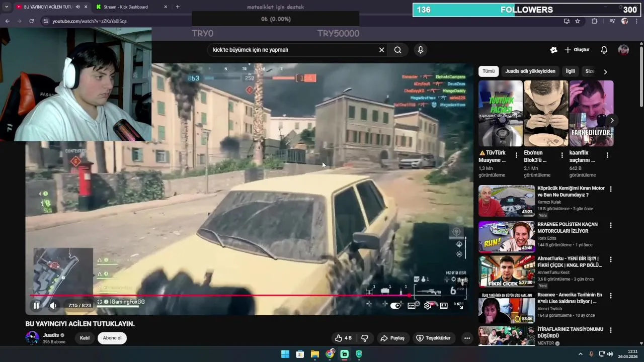Mute the YouTube browser tab audio
Viewport: 644px width, 362px height.
click(x=77, y=7)
